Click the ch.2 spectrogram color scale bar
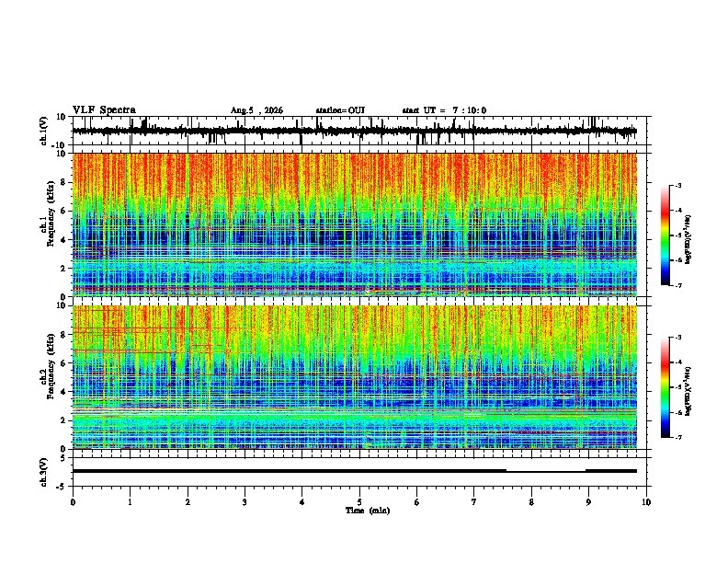Viewport: 728px width, 563px height. pyautogui.click(x=665, y=387)
